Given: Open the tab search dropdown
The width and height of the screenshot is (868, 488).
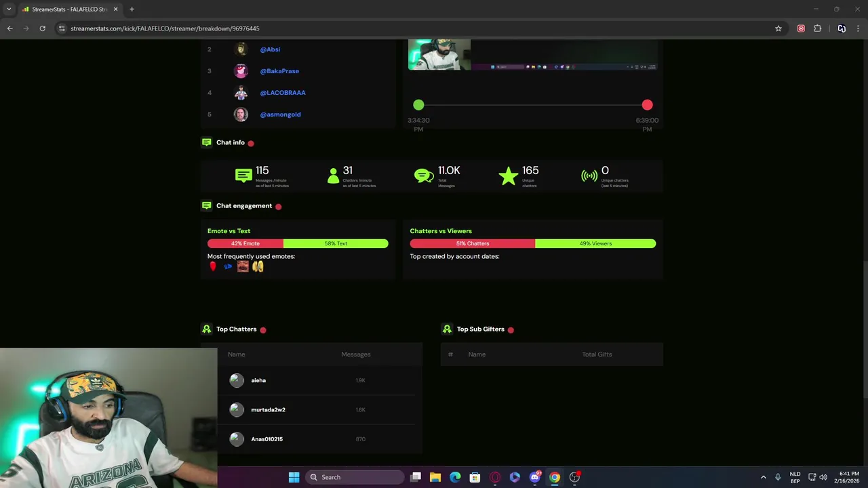Looking at the screenshot, I should tap(8, 9).
